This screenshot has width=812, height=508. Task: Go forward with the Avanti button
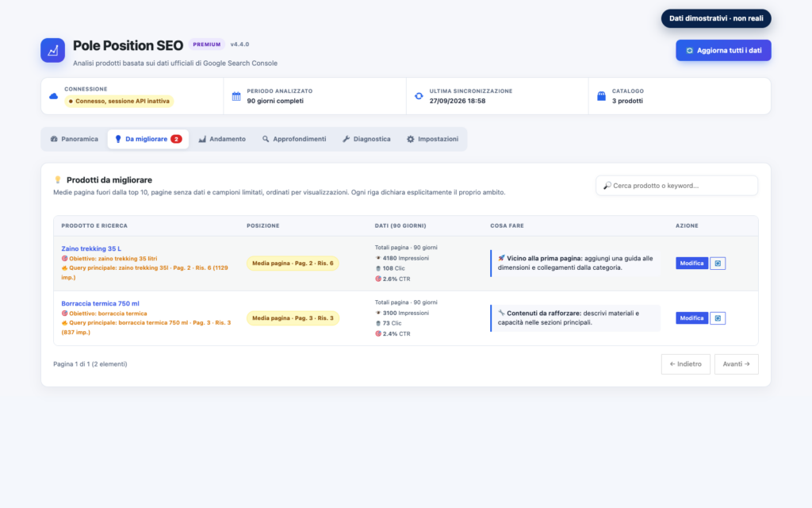[x=737, y=364]
